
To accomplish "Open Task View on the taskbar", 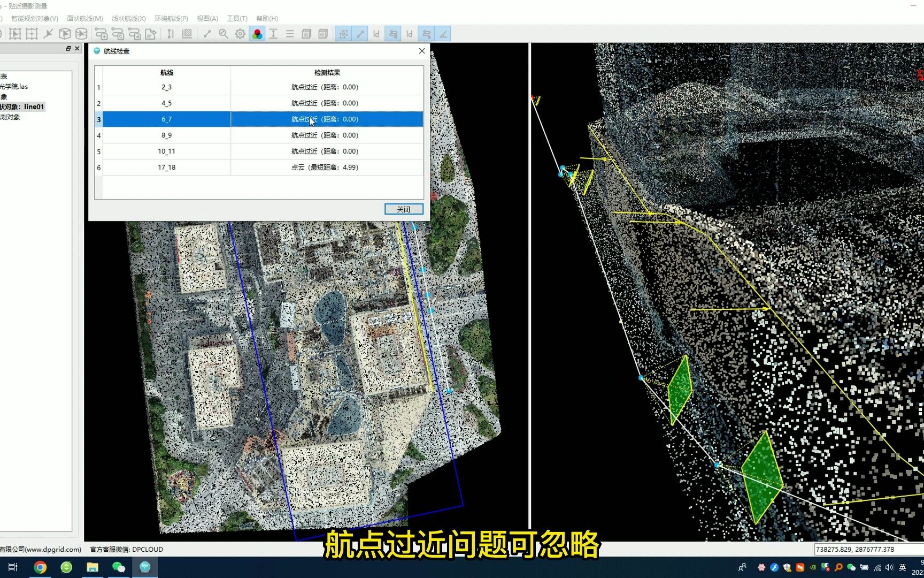I will click(x=13, y=567).
